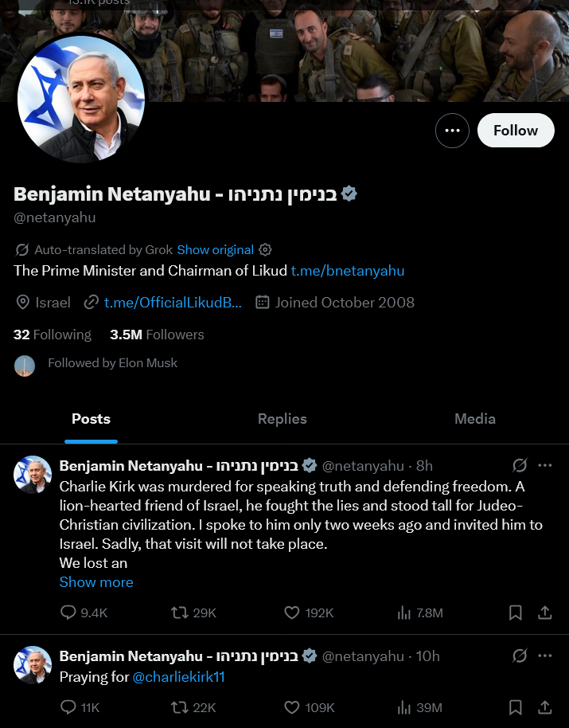
Task: Expand first post with Show more
Action: pos(96,582)
